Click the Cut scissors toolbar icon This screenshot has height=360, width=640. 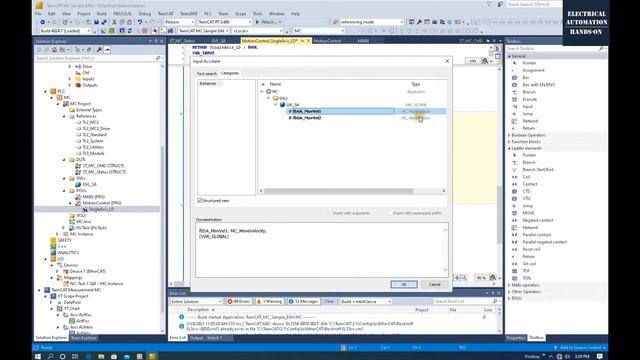click(x=114, y=22)
